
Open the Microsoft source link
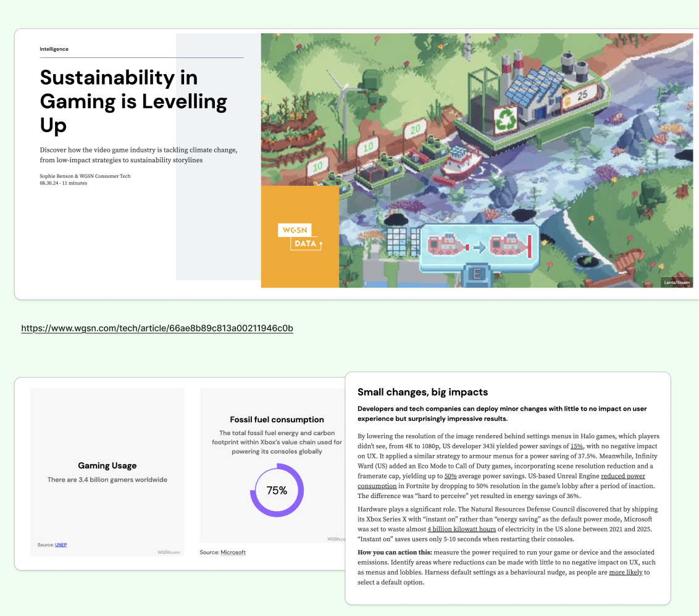point(232,552)
